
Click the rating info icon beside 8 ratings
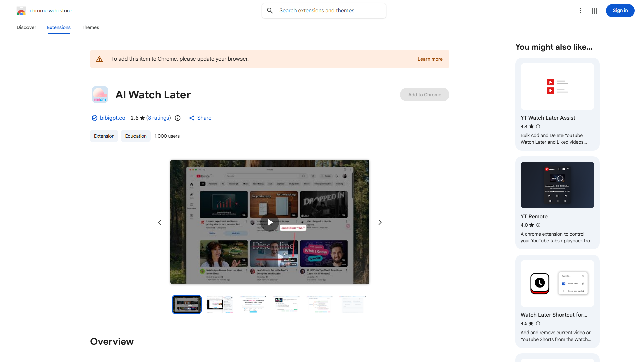click(178, 118)
